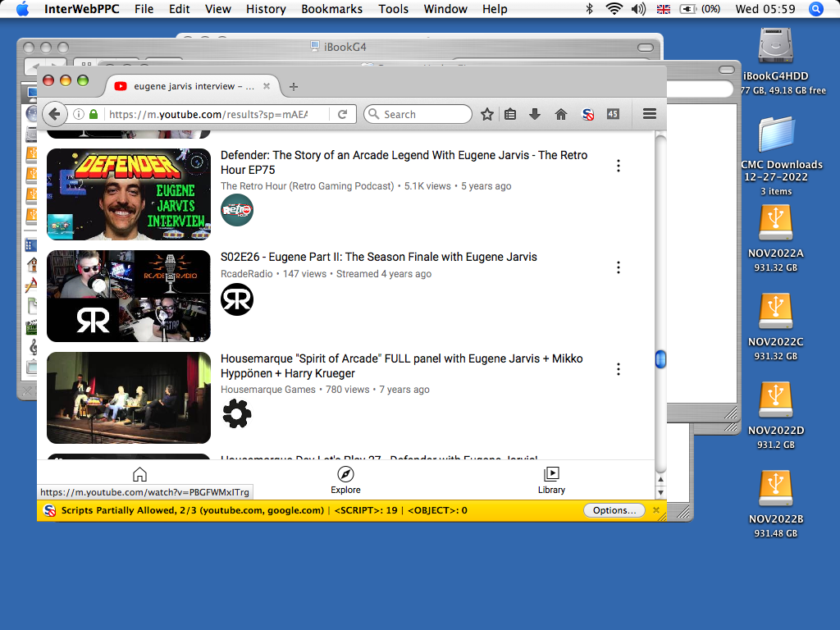Select the NOV2022D USB drive icon
Screen dimensions: 840x630
775,400
